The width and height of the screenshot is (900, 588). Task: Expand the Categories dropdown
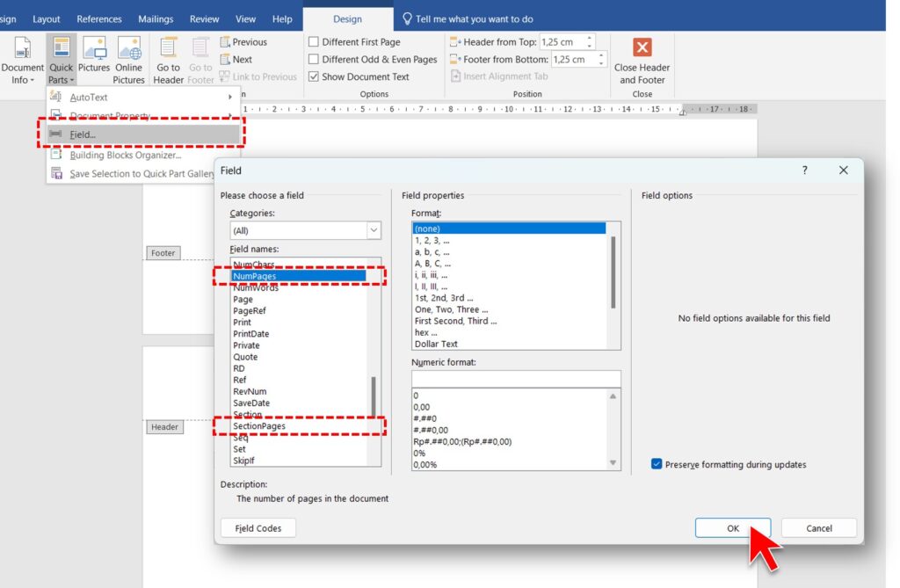click(374, 230)
